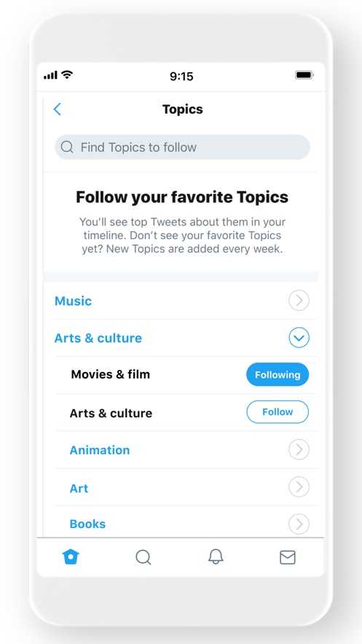This screenshot has width=362, height=644.
Task: Expand the Books subcategory chevron
Action: (x=299, y=524)
